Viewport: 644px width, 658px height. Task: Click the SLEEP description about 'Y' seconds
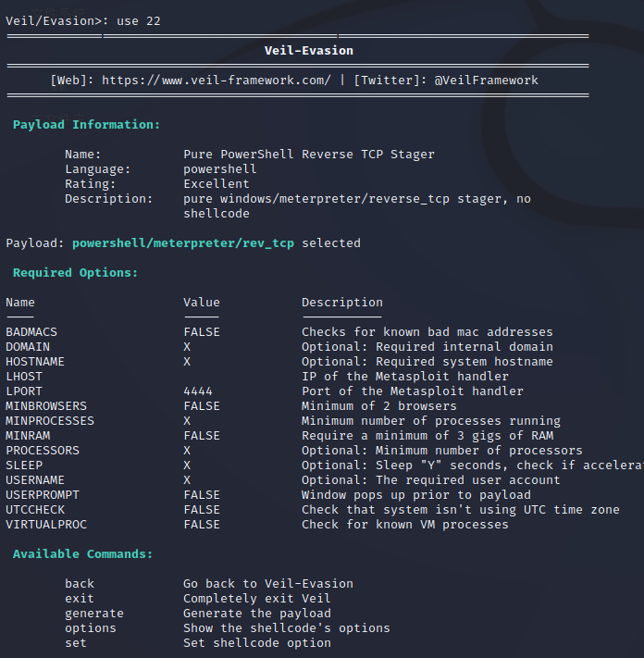click(x=473, y=466)
